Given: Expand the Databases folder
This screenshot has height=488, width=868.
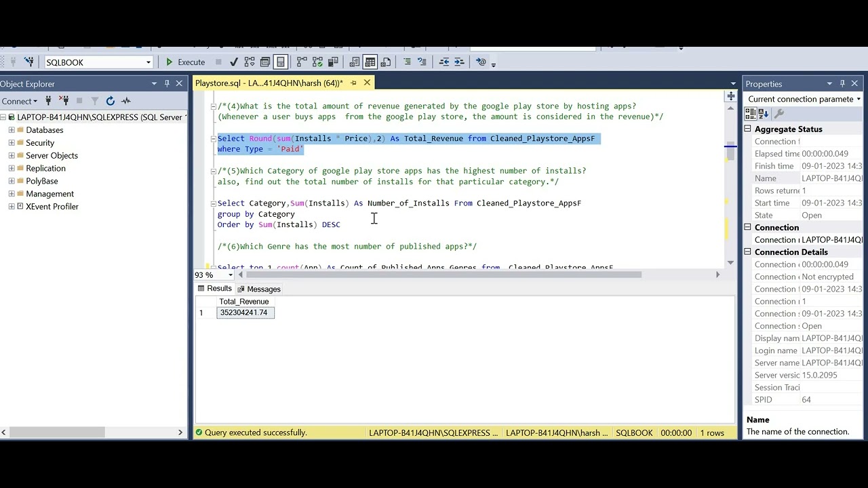Looking at the screenshot, I should point(12,130).
